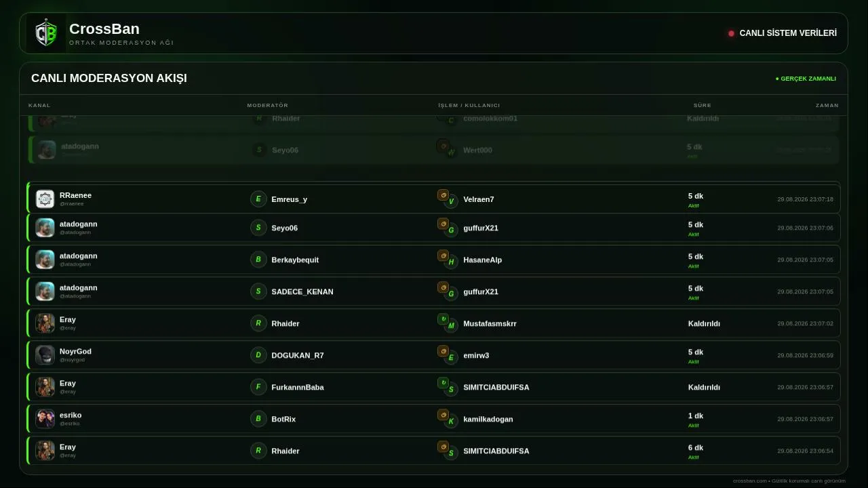Open the username guffurX21 under Seyo06's row

[481, 228]
